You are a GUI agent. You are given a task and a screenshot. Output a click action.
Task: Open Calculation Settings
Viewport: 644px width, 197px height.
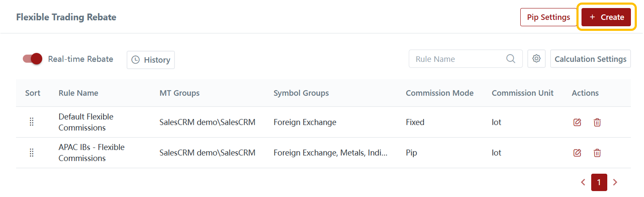590,59
